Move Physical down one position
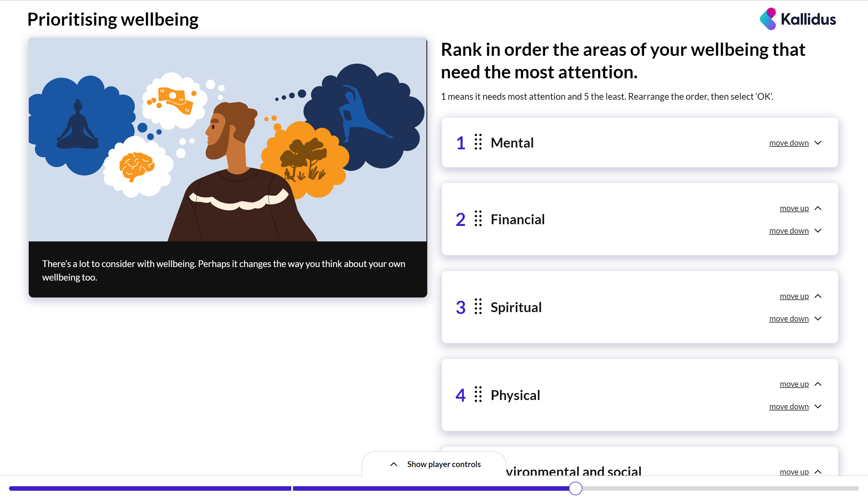This screenshot has width=868, height=502. [x=789, y=407]
